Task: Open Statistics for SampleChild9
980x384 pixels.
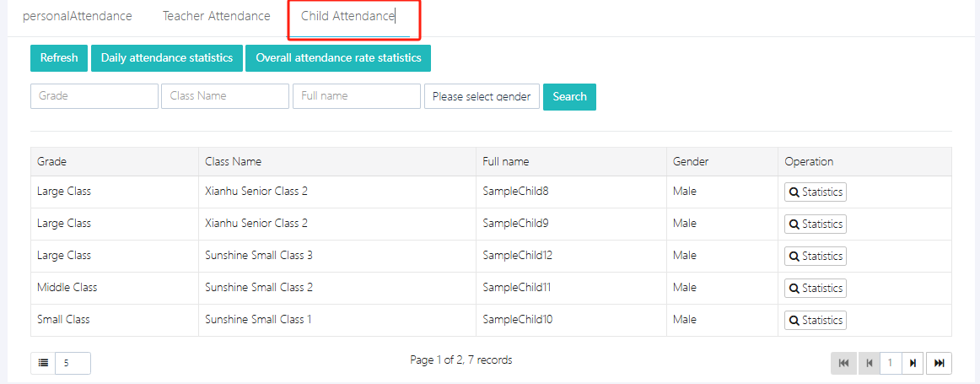Action: click(815, 224)
